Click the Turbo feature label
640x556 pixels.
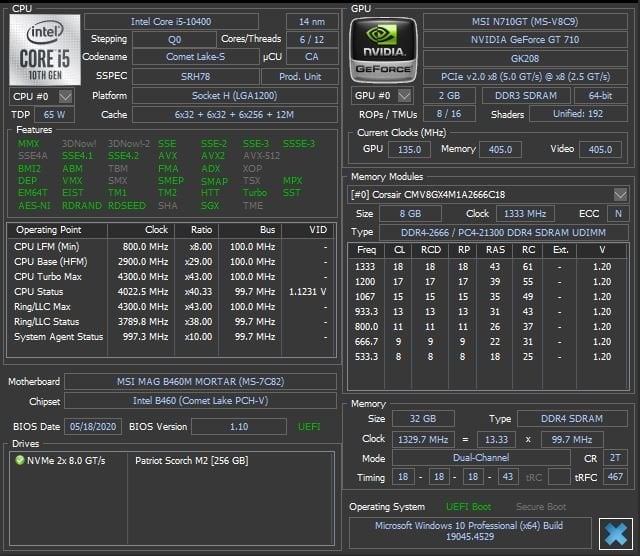click(x=255, y=193)
